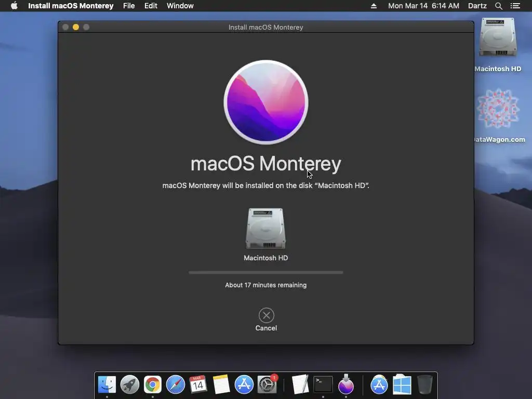Open the Dartz user menu

477,6
